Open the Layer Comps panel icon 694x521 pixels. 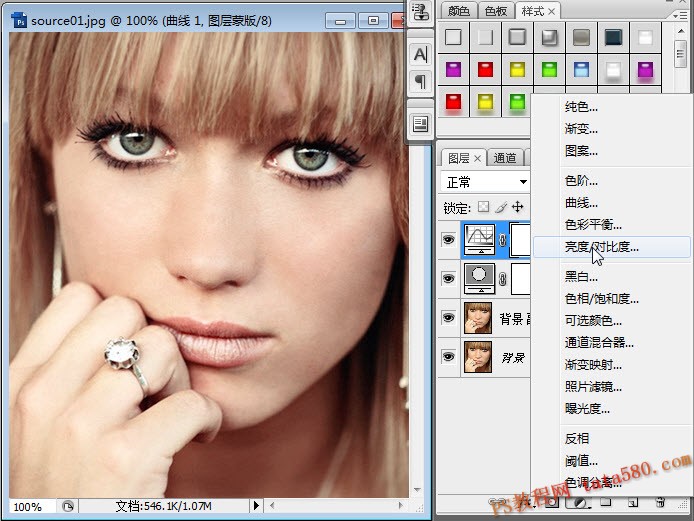420,124
